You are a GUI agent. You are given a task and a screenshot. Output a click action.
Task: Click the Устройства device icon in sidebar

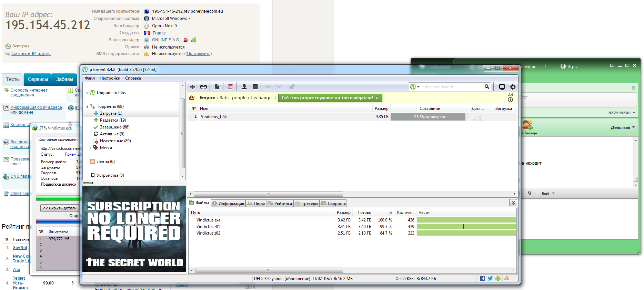(x=92, y=175)
